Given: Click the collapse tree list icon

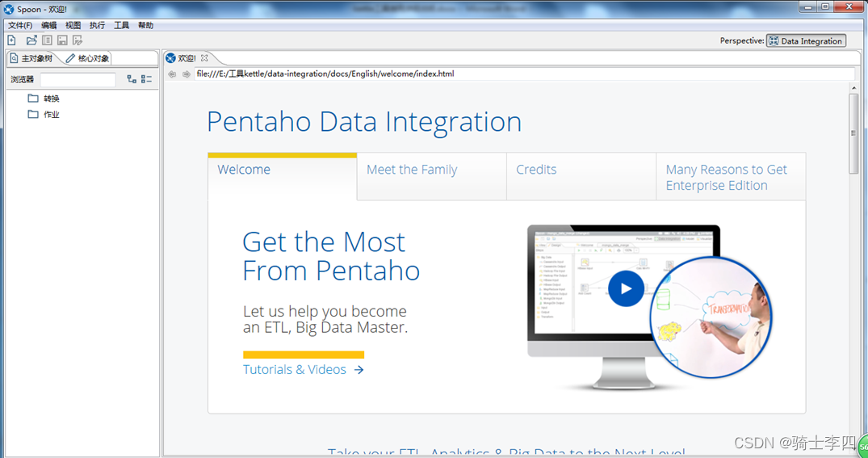Looking at the screenshot, I should 146,79.
